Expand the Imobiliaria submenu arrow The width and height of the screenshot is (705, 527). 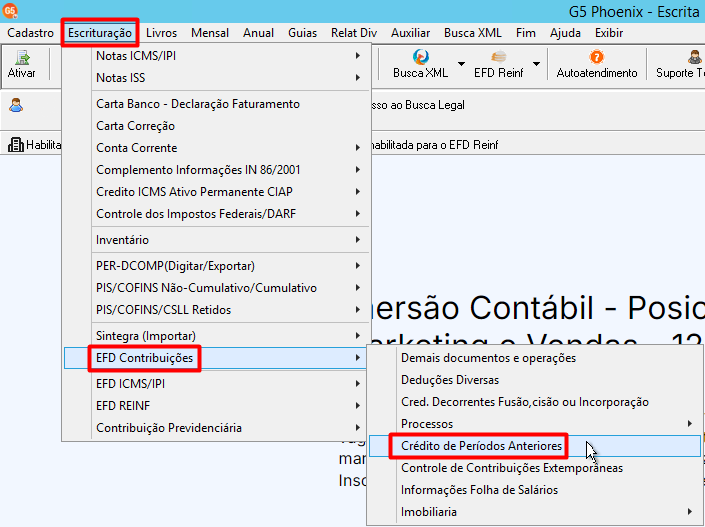point(690,512)
